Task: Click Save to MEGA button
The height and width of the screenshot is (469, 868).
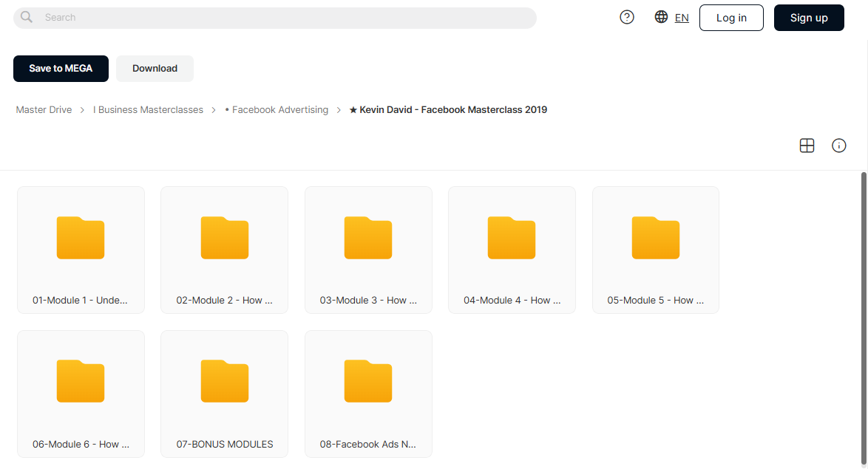Action: click(x=61, y=69)
